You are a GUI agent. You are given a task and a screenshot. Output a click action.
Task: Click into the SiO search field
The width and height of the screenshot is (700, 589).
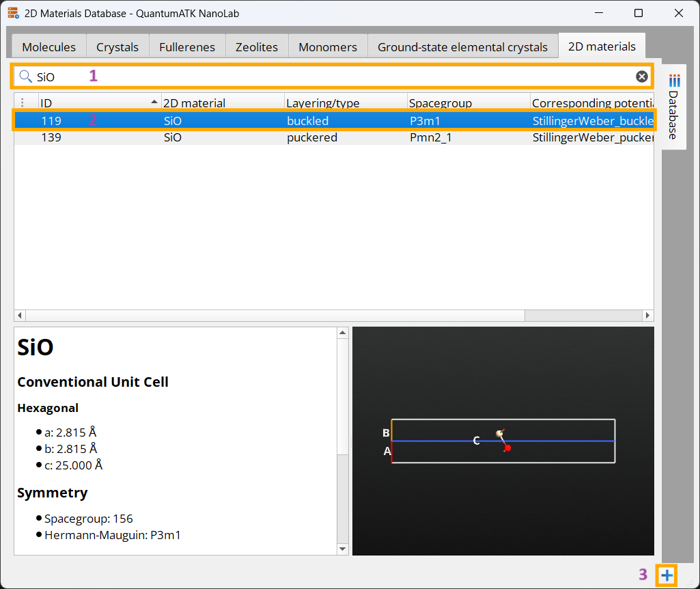(x=335, y=77)
